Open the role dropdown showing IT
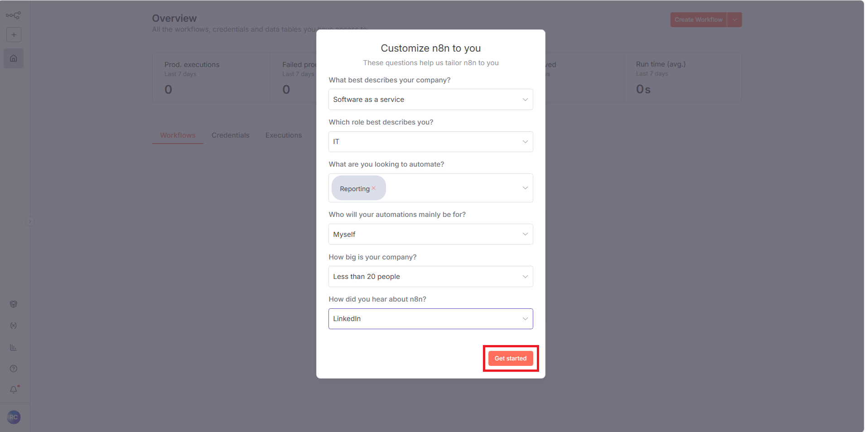The width and height of the screenshot is (868, 432). 430,142
